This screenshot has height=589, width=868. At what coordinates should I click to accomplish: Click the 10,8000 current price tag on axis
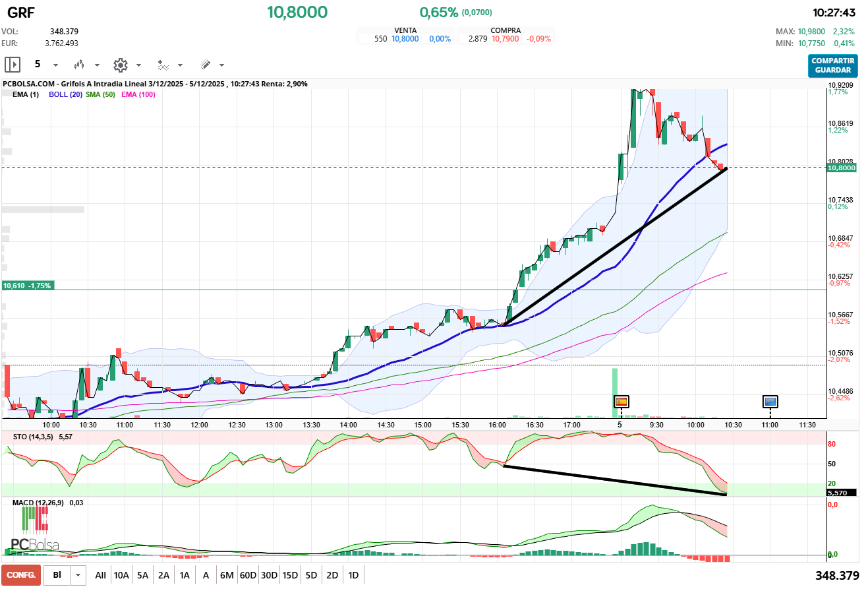coord(840,168)
